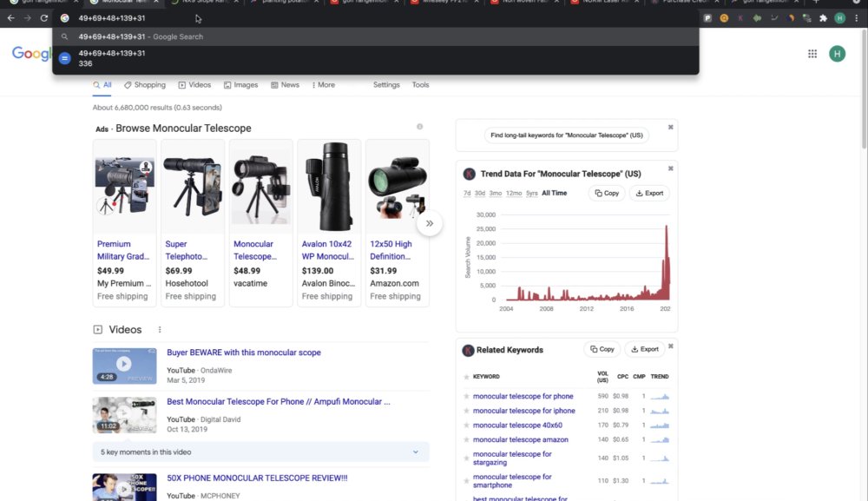Click the browser forward arrow
Screen dimensions: 868x501
(x=27, y=18)
